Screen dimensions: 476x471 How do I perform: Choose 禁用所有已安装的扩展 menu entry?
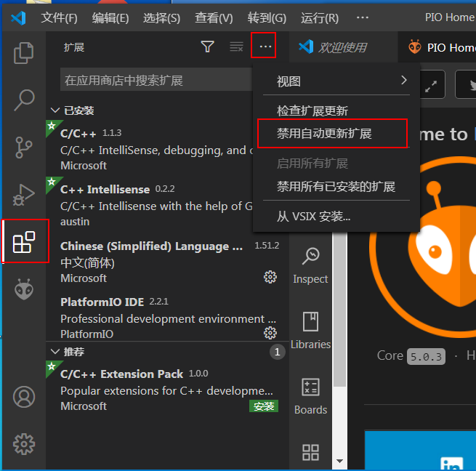[336, 187]
